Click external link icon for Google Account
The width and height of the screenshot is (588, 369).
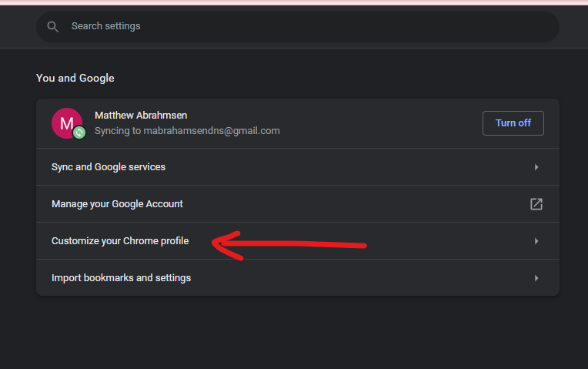click(x=536, y=204)
